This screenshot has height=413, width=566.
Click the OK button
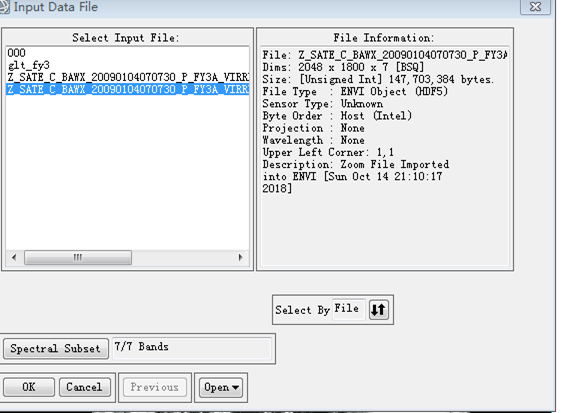[29, 387]
